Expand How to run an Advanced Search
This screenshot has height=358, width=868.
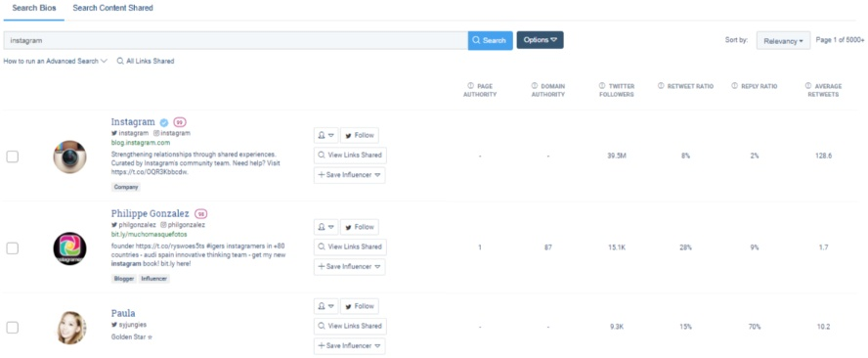56,61
